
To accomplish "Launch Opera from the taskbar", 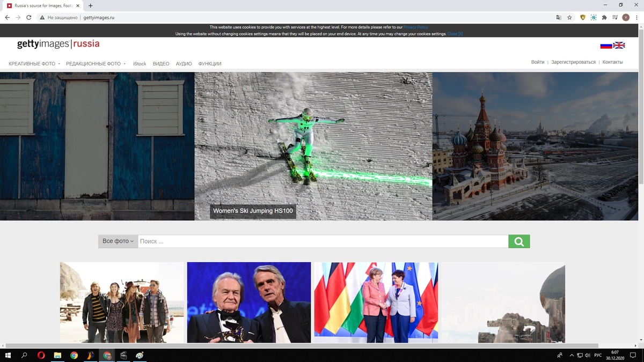I will pos(40,355).
